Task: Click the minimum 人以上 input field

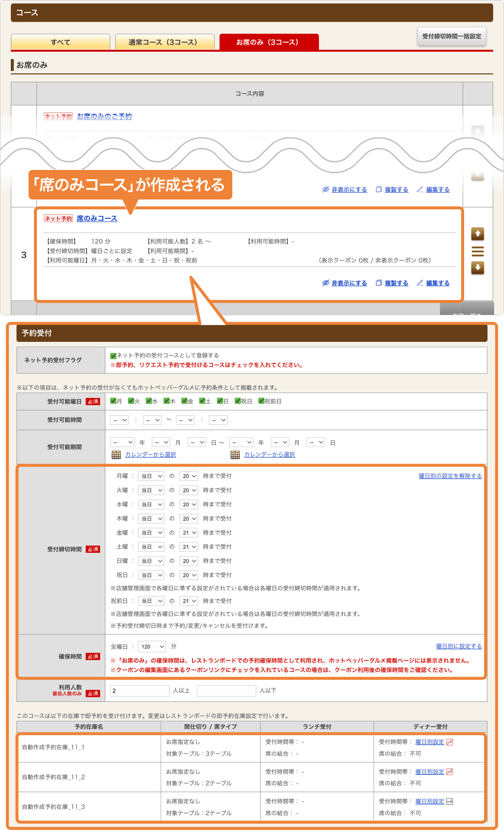Action: pyautogui.click(x=140, y=691)
